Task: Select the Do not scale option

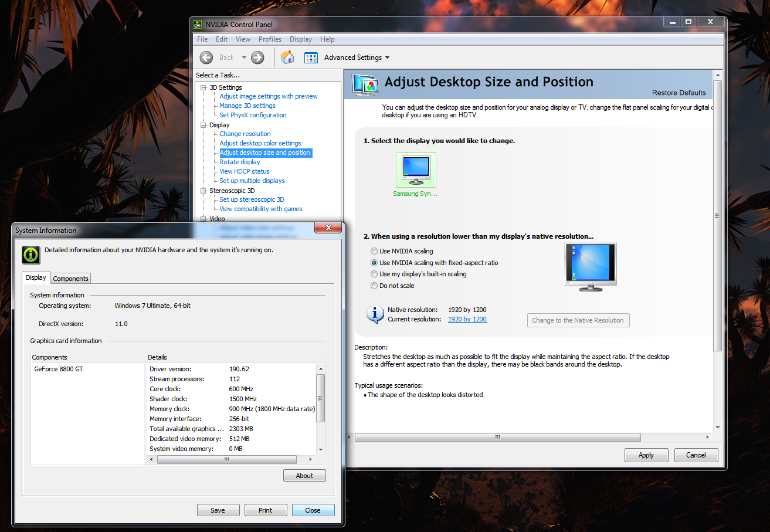Action: pyautogui.click(x=374, y=286)
